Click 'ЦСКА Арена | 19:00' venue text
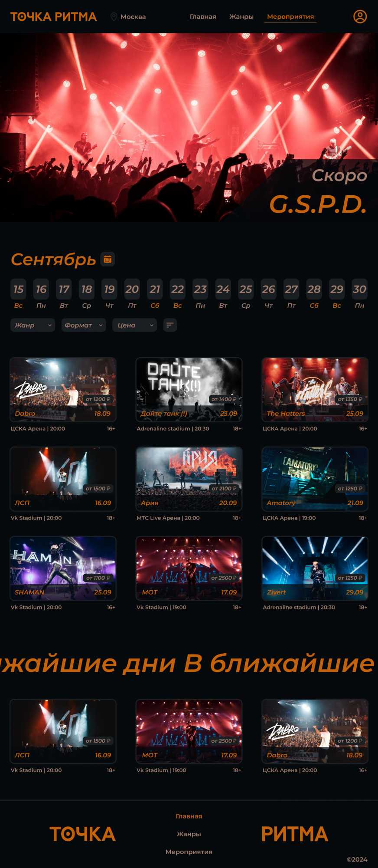 point(289,518)
